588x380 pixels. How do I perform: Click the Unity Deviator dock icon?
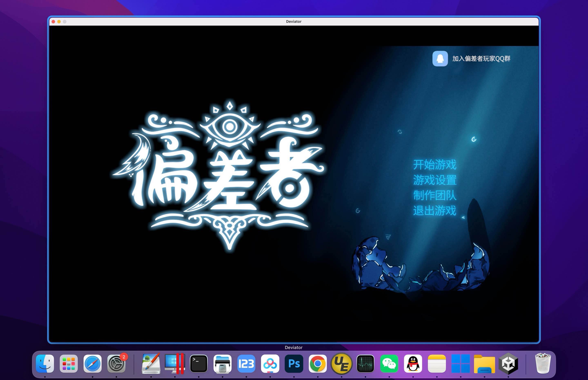508,364
